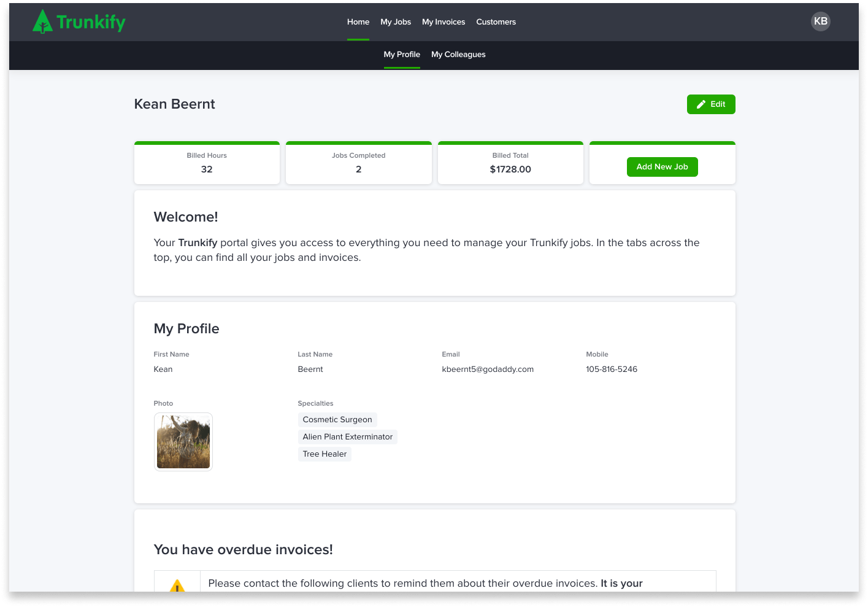Go to the Home tab
This screenshot has height=607, width=868.
coord(358,22)
